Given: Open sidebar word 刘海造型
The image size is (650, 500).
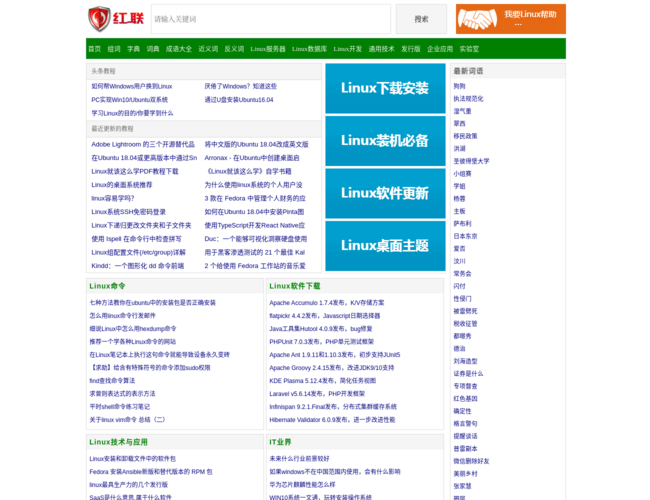Looking at the screenshot, I should click(x=465, y=361).
